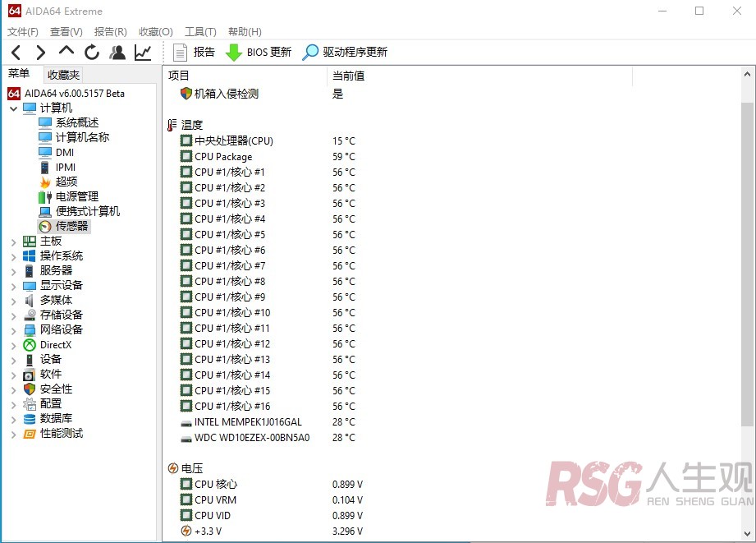Click the 性能测试 benchmark icon
This screenshot has height=543, width=756.
(30, 434)
